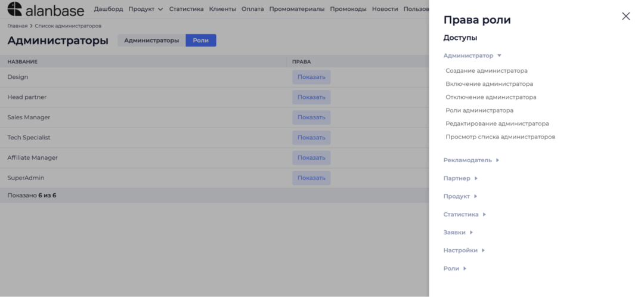Image resolution: width=644 pixels, height=297 pixels.
Task: Go to Статистика in top navigation
Action: pyautogui.click(x=187, y=9)
